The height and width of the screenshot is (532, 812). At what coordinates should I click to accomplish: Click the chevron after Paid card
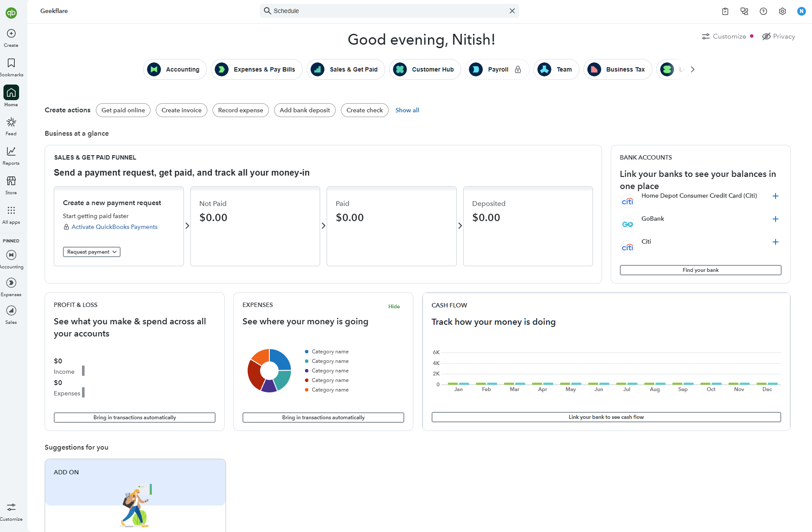coord(460,226)
